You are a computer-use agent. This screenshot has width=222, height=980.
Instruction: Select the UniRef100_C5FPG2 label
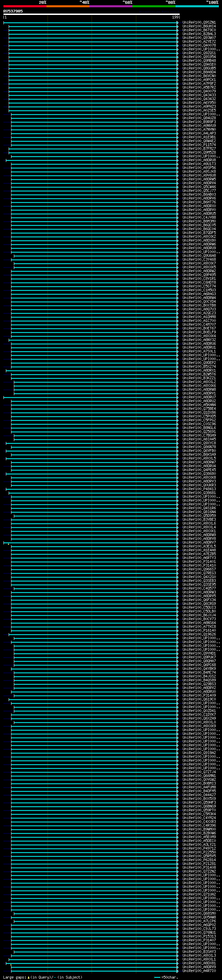tap(199, 420)
